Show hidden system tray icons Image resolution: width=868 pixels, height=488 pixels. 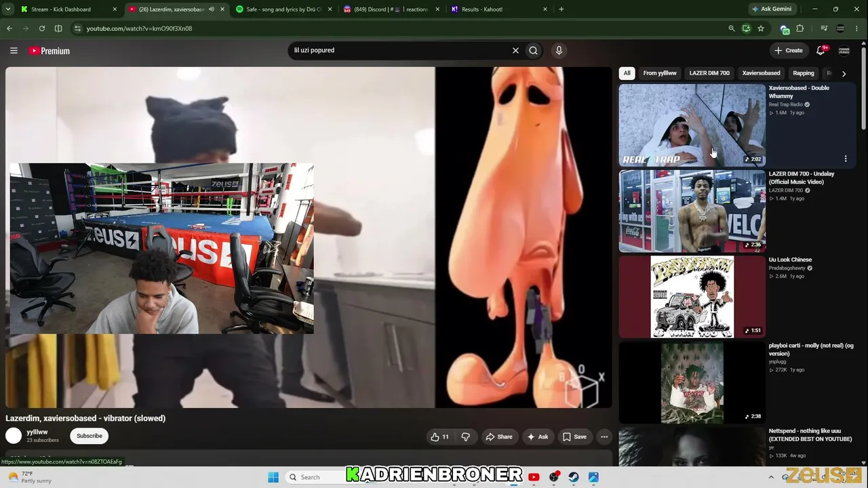pyautogui.click(x=771, y=477)
